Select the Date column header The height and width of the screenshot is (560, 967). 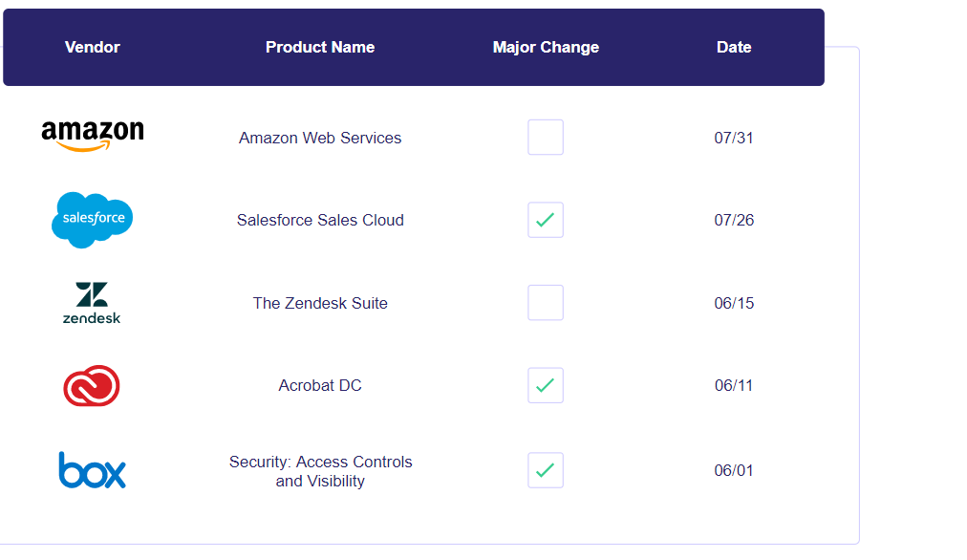733,46
